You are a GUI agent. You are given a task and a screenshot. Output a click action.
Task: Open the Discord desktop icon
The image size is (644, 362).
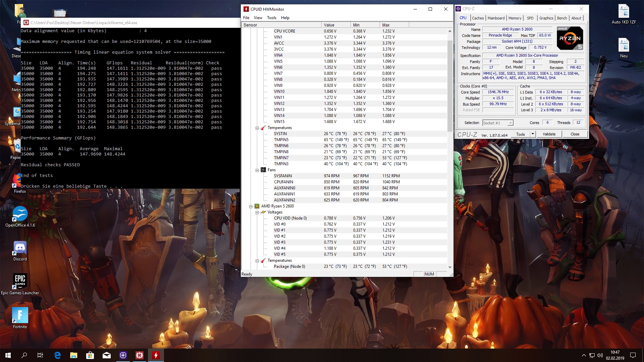click(20, 248)
